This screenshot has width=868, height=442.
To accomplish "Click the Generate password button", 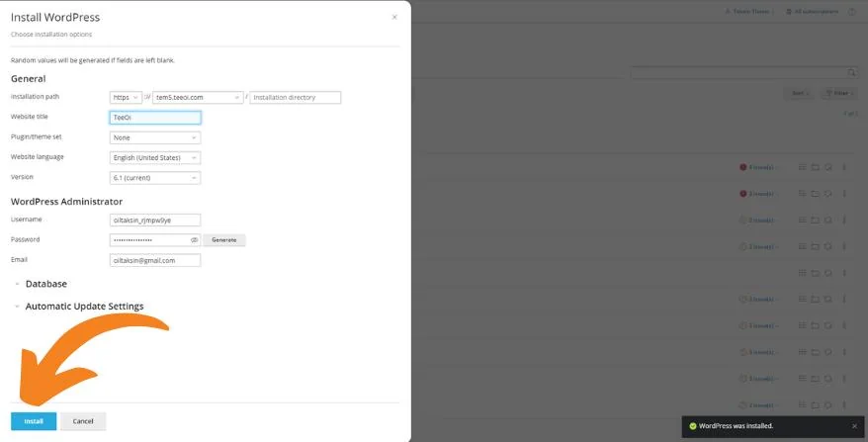I will 224,240.
